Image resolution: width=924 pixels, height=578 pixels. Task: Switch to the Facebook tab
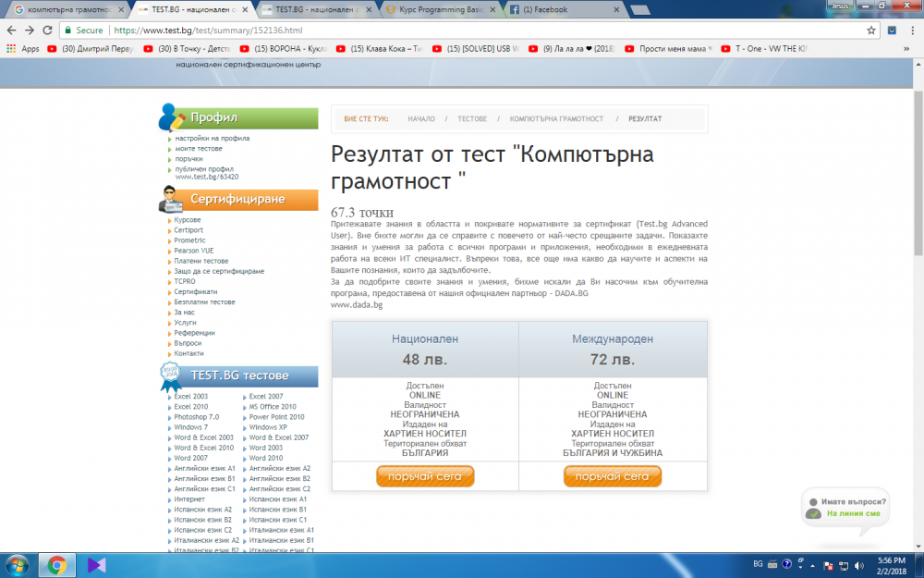(563, 10)
